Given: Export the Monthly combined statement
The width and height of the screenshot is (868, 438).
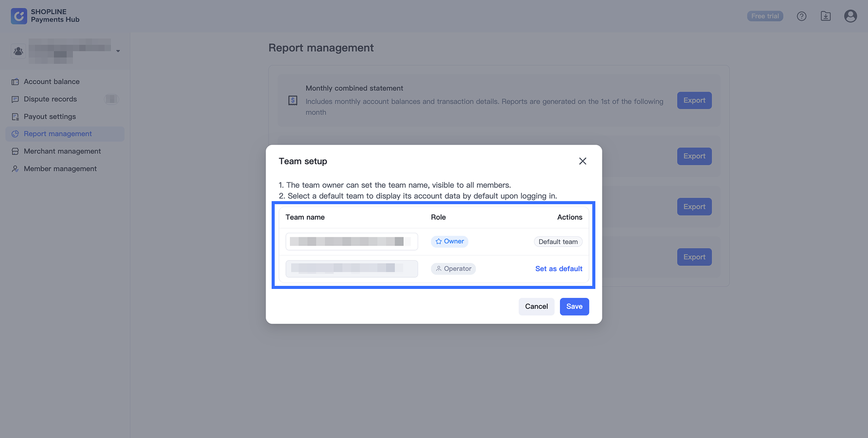Looking at the screenshot, I should click(694, 101).
